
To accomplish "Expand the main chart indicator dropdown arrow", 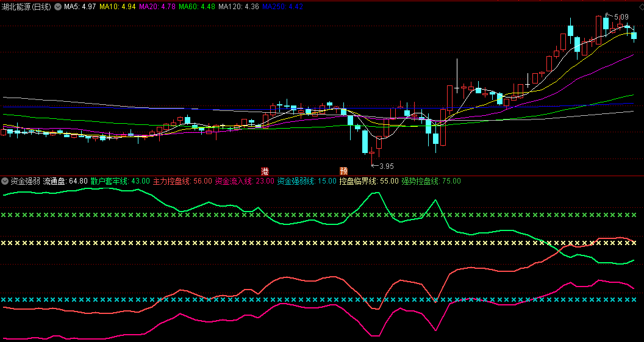I will [59, 7].
